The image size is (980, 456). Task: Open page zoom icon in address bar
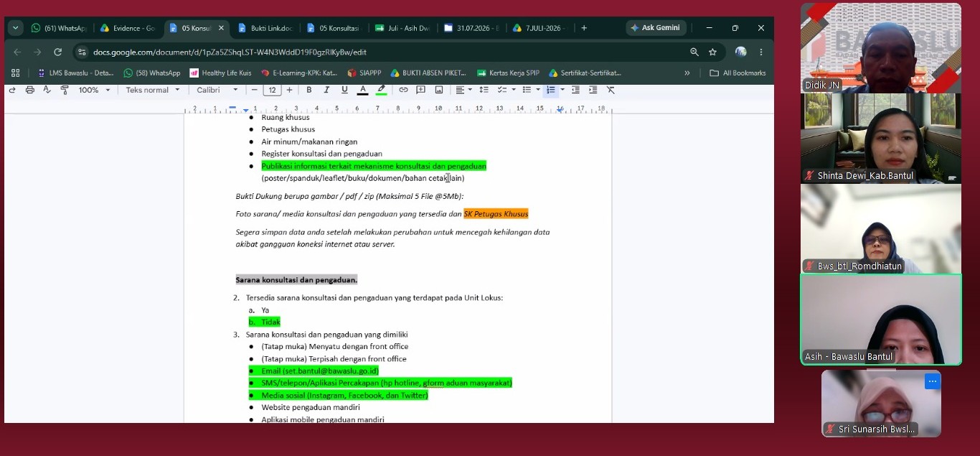pyautogui.click(x=694, y=52)
